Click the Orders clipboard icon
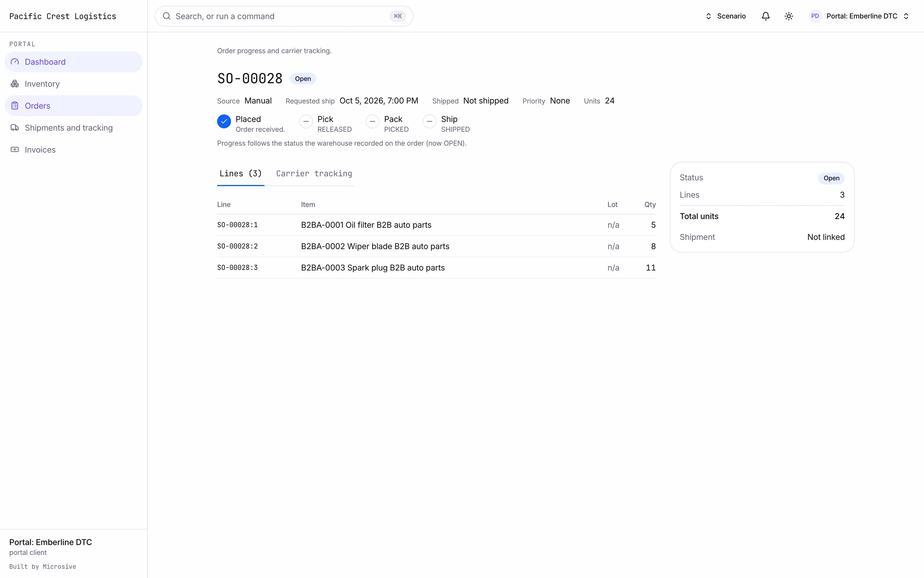Screen dimensions: 924x578 click(14, 106)
